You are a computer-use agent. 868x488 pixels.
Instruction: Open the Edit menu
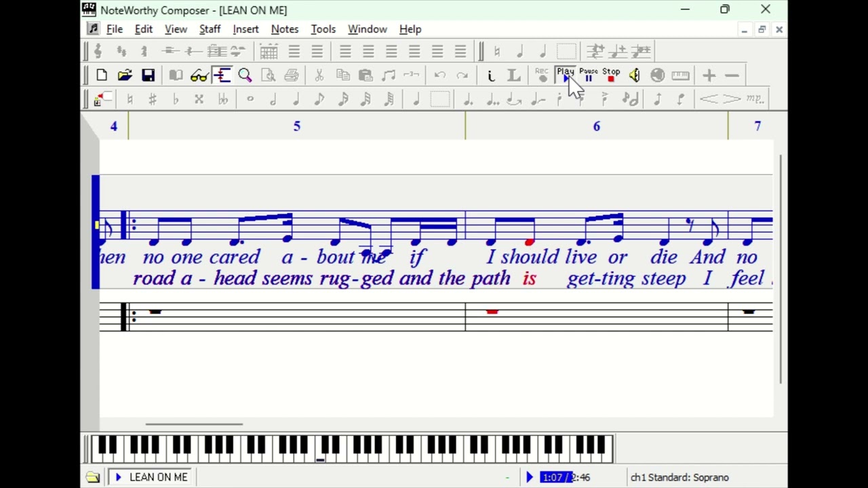[x=144, y=29]
